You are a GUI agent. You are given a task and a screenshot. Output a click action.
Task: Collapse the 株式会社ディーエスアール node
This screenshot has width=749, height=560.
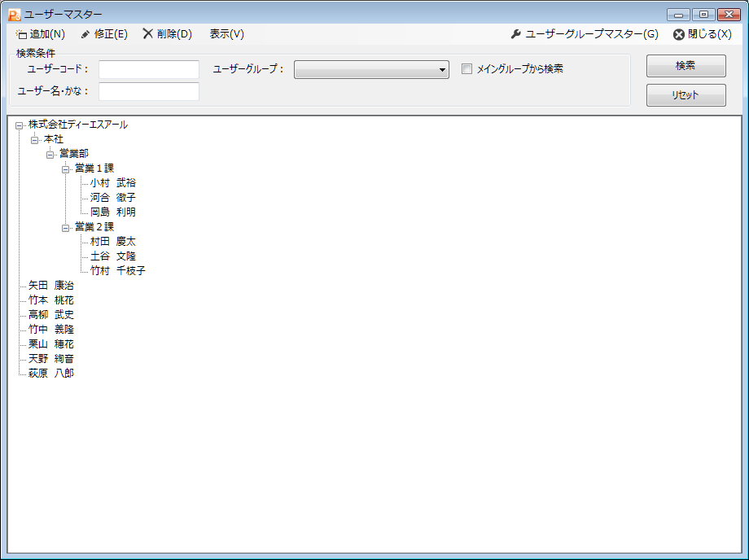(19, 125)
